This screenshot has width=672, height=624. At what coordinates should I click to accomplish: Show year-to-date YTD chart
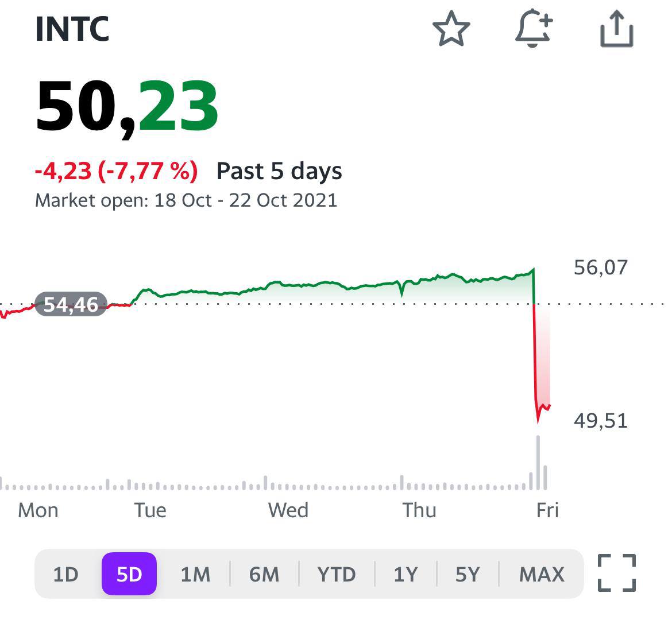337,574
